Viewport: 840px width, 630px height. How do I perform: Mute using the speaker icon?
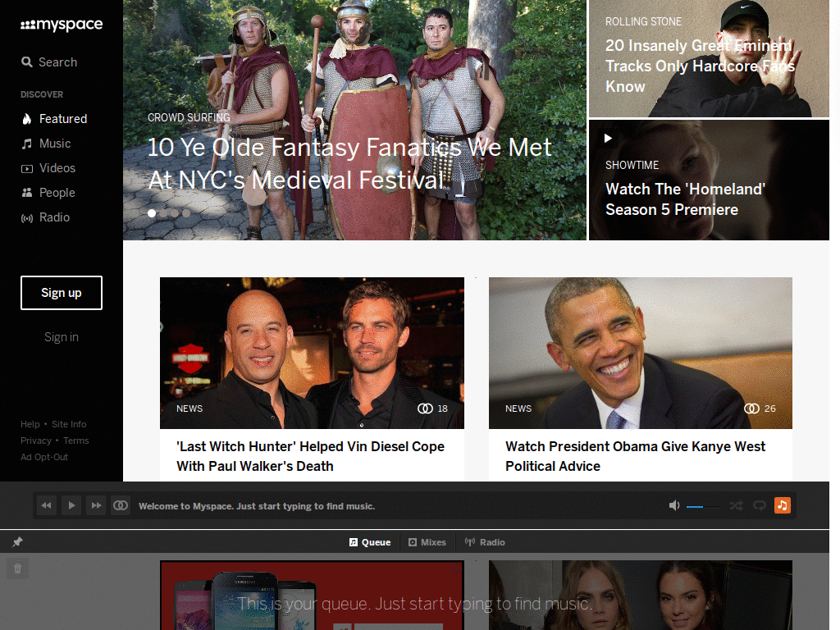(x=674, y=505)
